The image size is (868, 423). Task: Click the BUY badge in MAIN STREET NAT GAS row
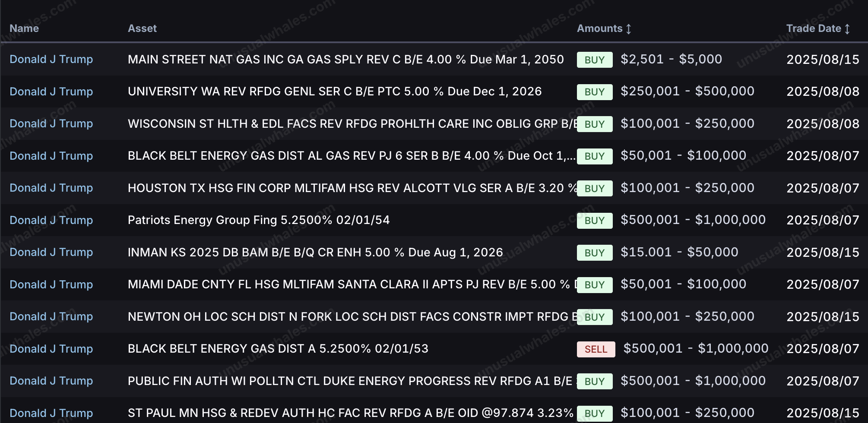(x=595, y=60)
